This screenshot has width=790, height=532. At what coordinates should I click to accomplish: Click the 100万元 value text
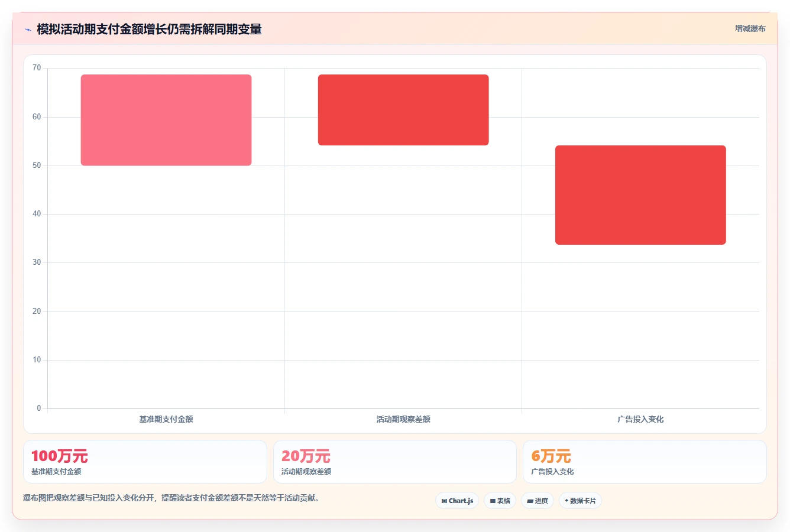[x=60, y=456]
